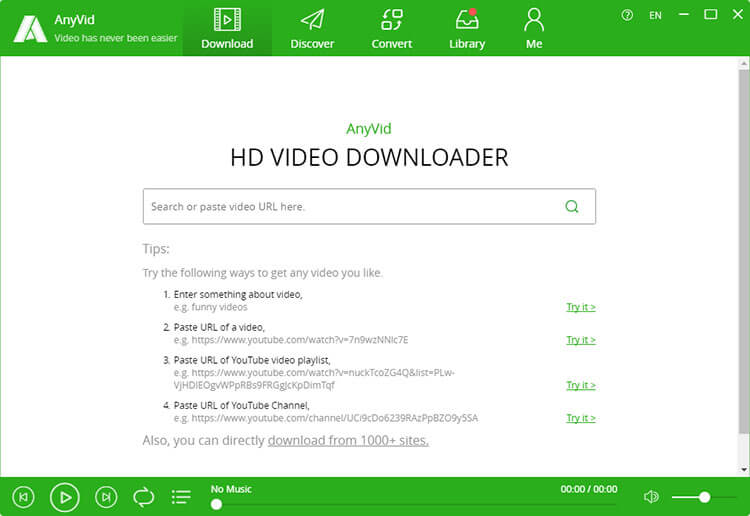
Task: Change language via EN selector
Action: pos(655,15)
